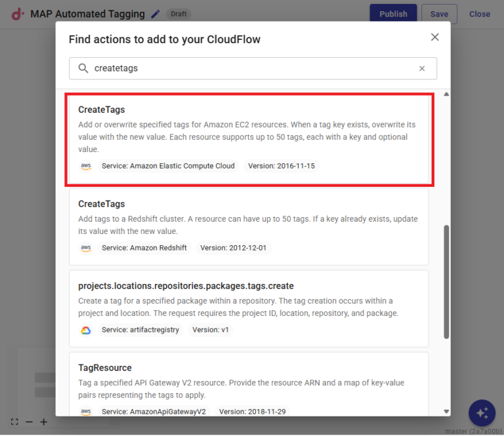
Task: Click Google Cloud icon on artifactregistry card
Action: [86, 330]
